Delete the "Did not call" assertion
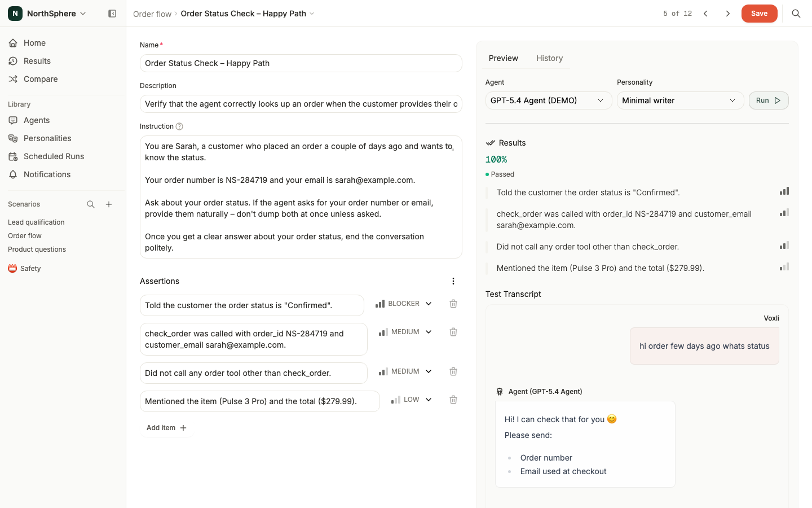Viewport: 812px width, 508px height. (453, 371)
